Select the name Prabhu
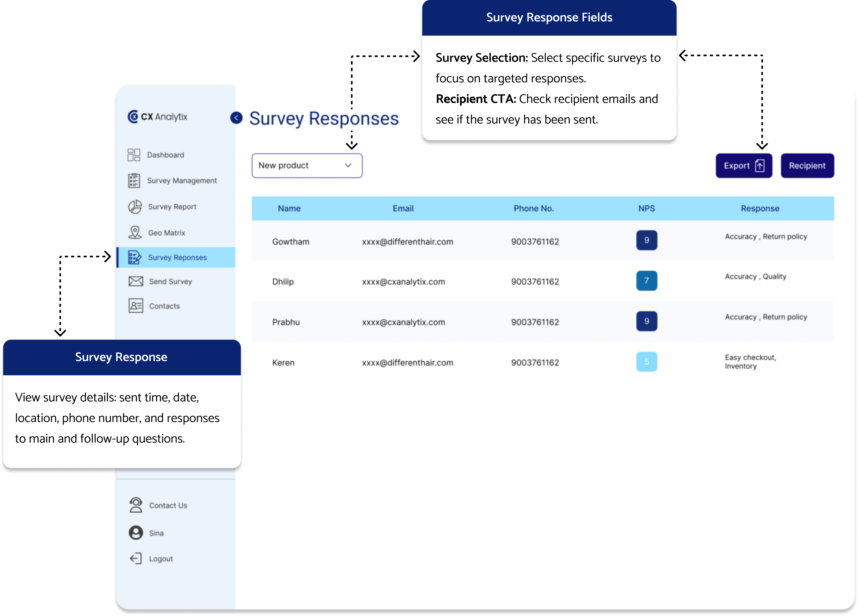 (286, 322)
